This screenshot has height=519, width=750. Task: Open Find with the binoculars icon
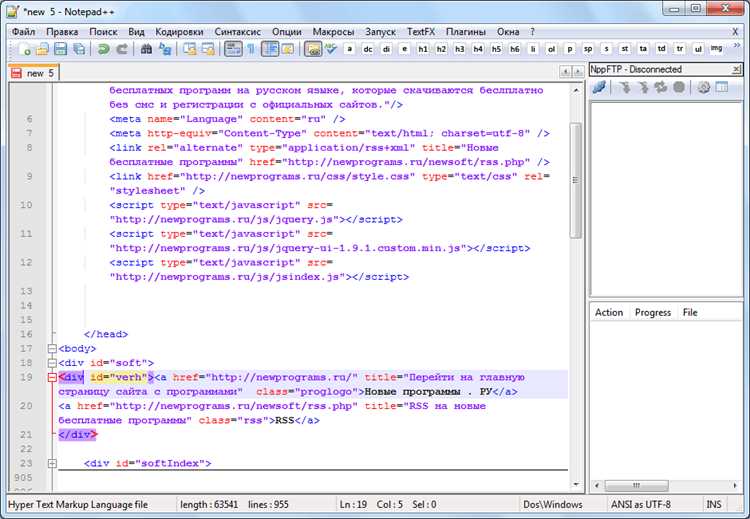click(146, 49)
